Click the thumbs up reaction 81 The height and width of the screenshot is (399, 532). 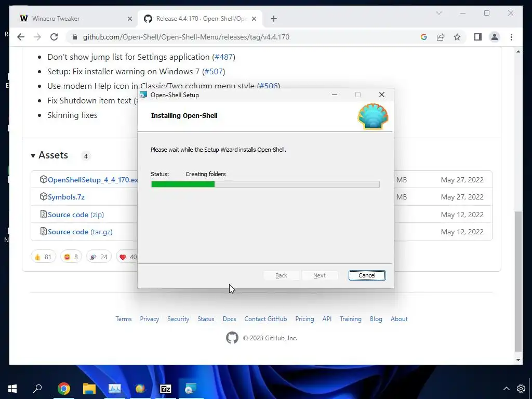click(43, 257)
